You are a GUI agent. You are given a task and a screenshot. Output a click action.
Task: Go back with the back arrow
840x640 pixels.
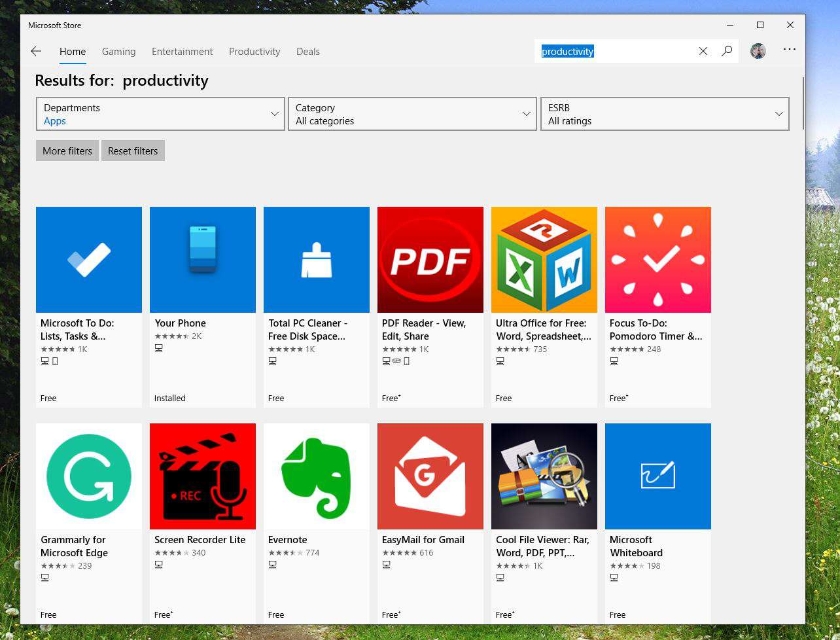point(36,51)
